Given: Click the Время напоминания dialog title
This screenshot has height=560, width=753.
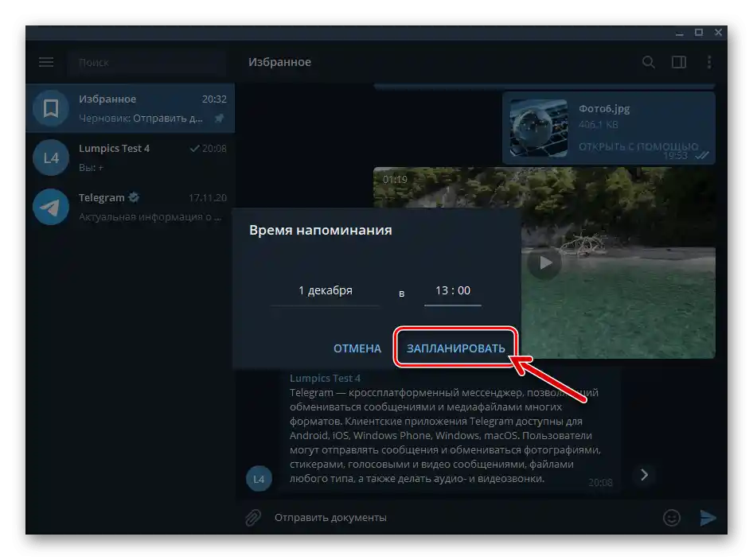Looking at the screenshot, I should (320, 230).
